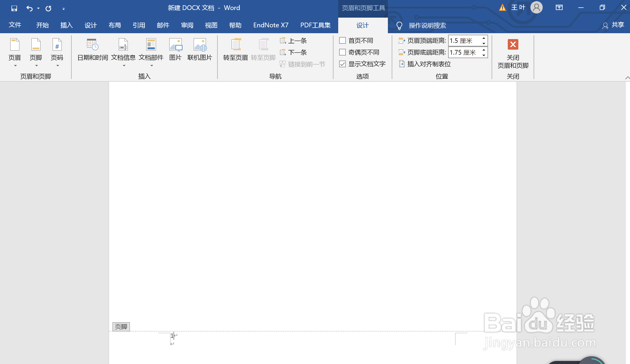Enable the Different Odd & Even Pages (奇偶页不同) checkbox
The width and height of the screenshot is (630, 364).
pyautogui.click(x=342, y=52)
